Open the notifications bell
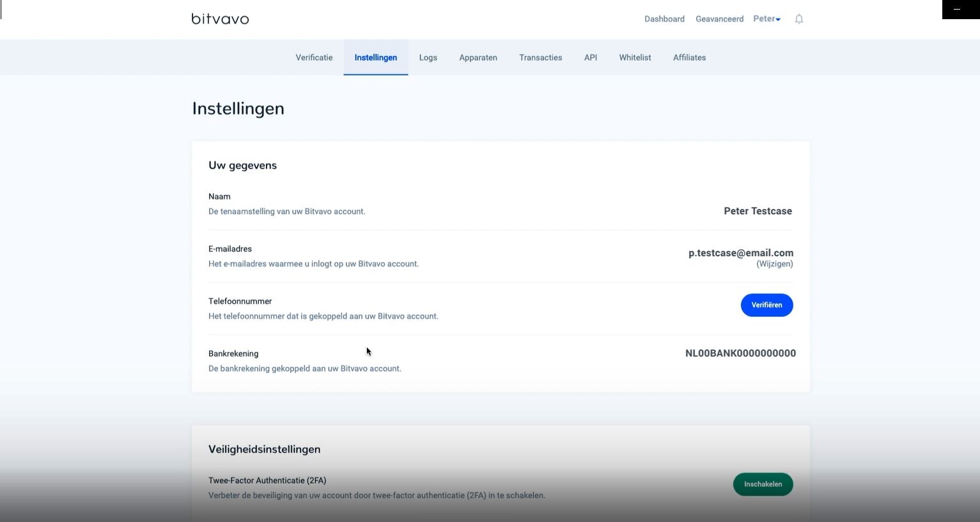This screenshot has width=980, height=522. click(x=798, y=19)
